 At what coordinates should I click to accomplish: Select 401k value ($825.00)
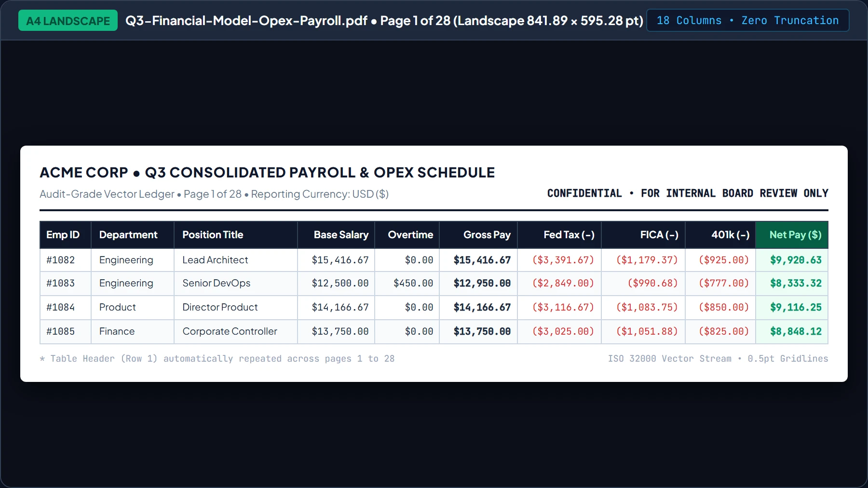pos(720,331)
